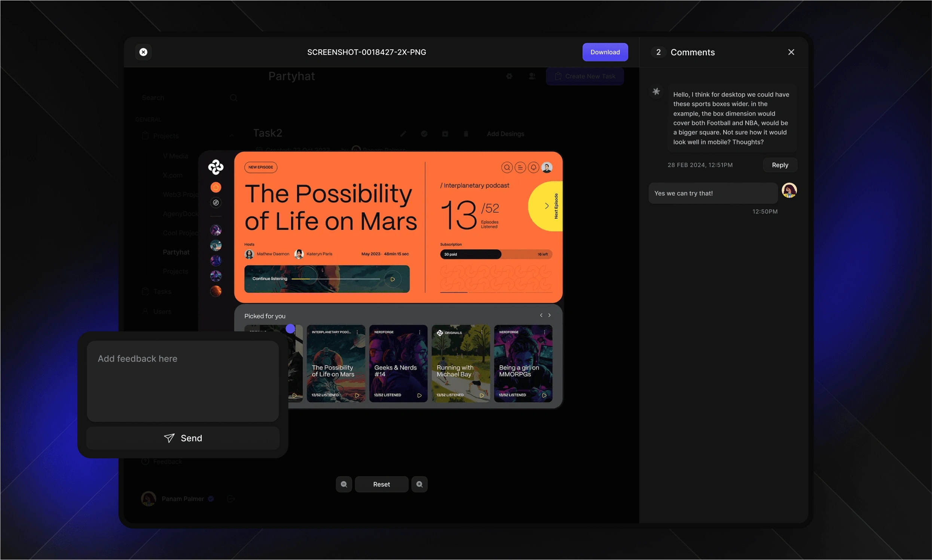Viewport: 932px width, 560px height.
Task: Send the feedback message
Action: [183, 438]
